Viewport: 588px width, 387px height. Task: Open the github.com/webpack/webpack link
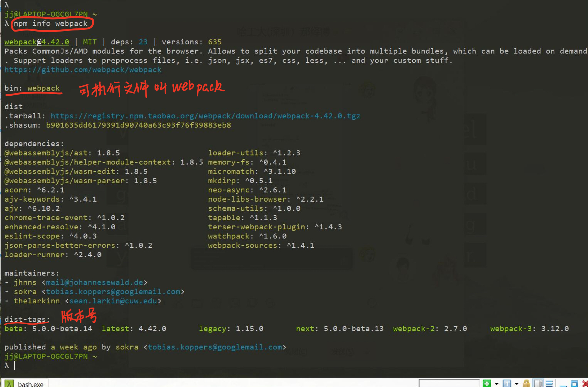83,70
